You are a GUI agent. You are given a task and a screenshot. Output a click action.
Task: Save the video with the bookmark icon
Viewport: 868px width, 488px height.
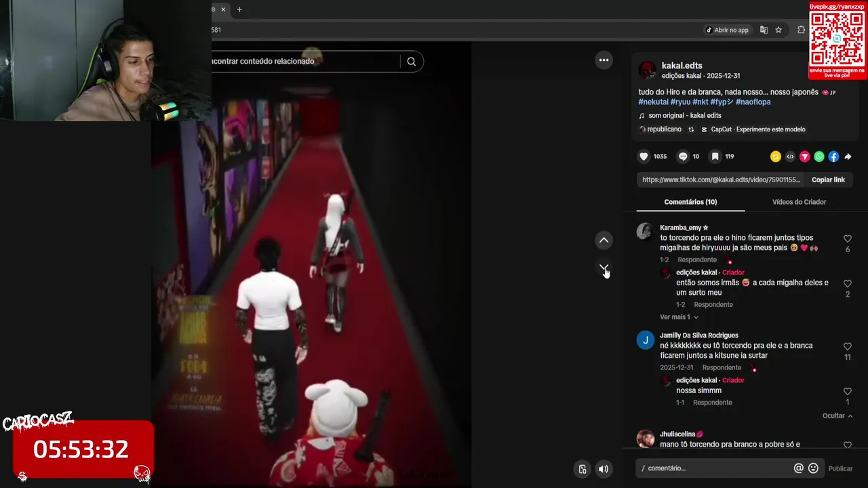715,157
